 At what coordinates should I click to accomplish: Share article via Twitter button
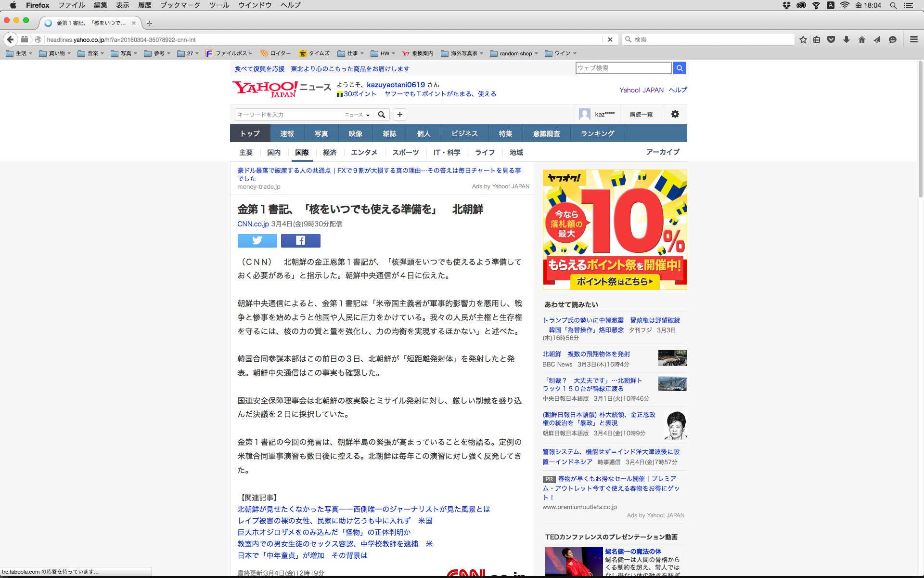coord(257,240)
